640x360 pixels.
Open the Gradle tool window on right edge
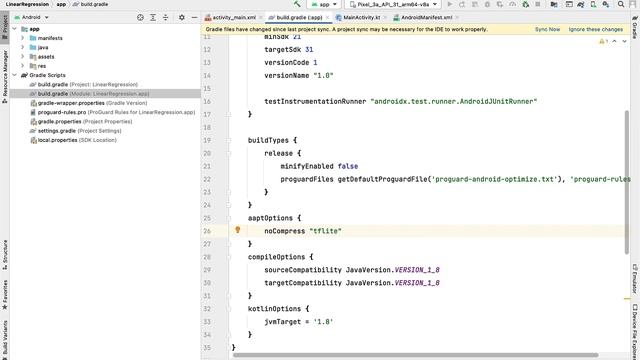coord(635,27)
